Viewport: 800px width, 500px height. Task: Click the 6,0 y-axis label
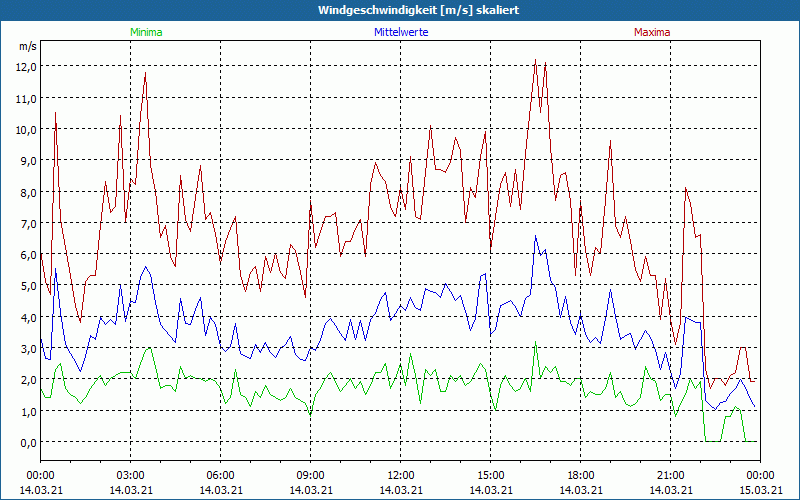30,255
